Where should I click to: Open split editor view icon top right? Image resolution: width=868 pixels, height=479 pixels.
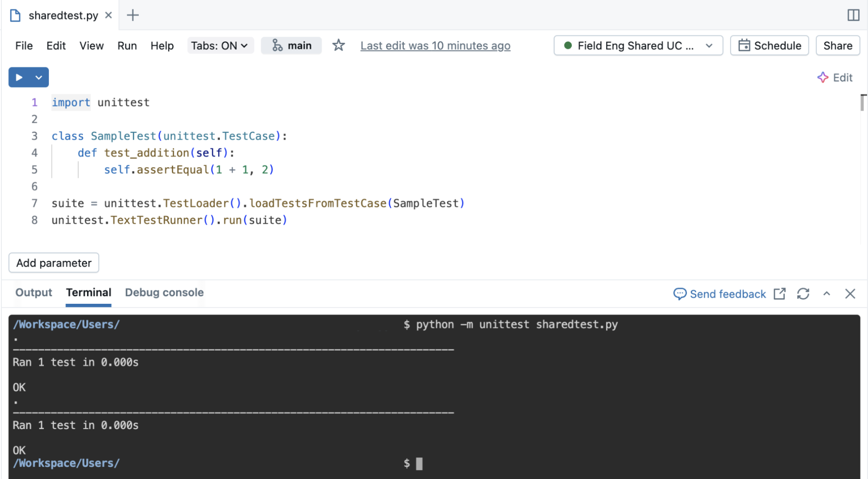click(x=853, y=15)
